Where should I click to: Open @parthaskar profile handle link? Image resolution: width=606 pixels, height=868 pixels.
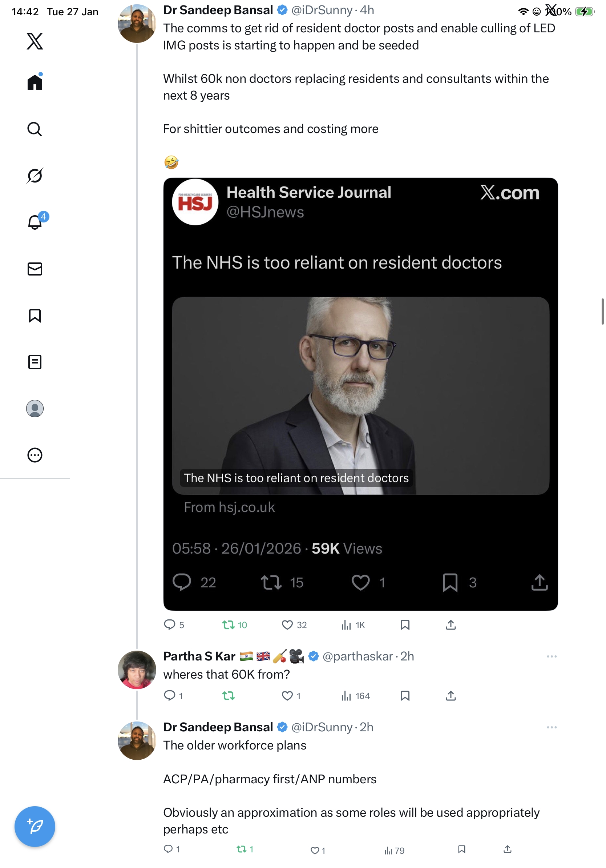(357, 656)
